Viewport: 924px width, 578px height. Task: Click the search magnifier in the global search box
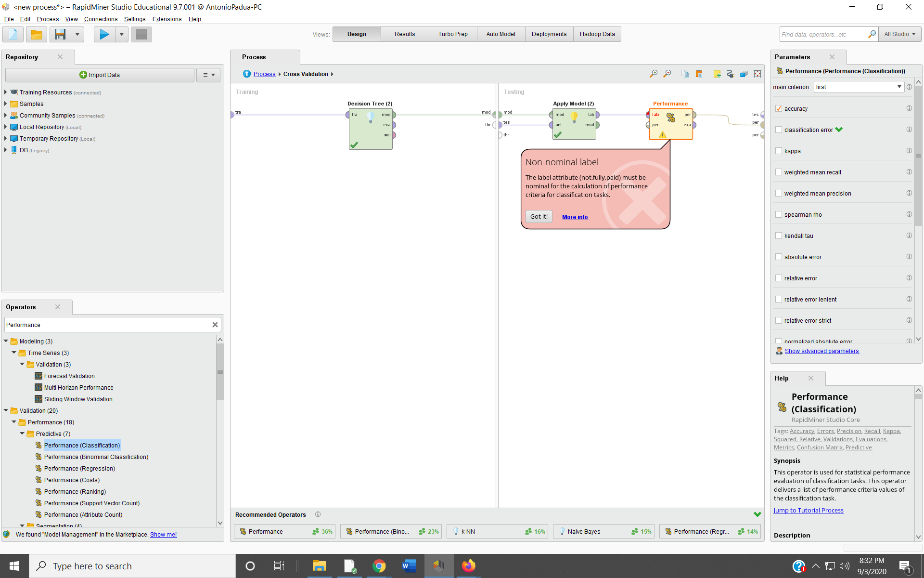[872, 34]
